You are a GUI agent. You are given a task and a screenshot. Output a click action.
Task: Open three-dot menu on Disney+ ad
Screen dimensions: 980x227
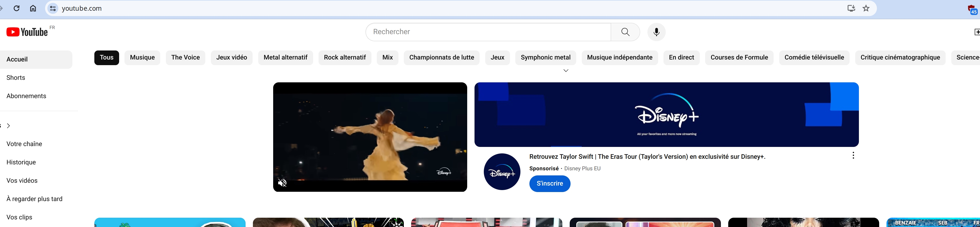853,155
